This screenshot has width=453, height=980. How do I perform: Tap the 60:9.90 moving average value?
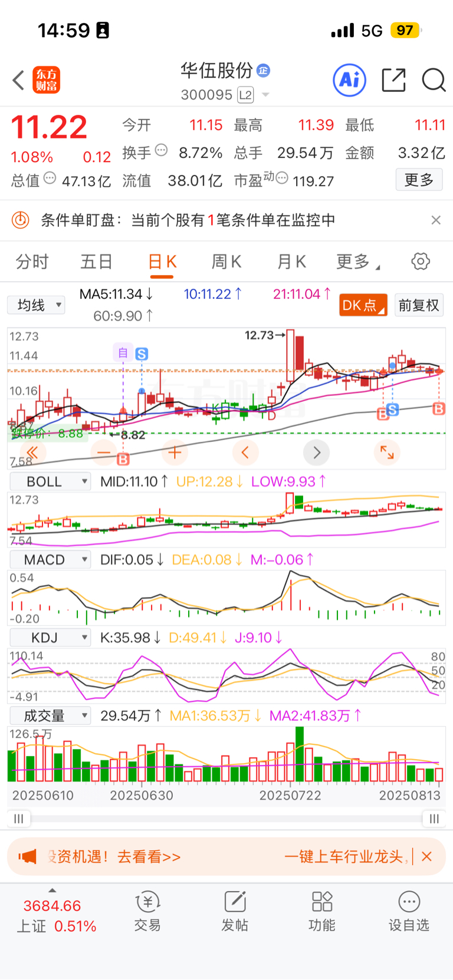point(123,316)
